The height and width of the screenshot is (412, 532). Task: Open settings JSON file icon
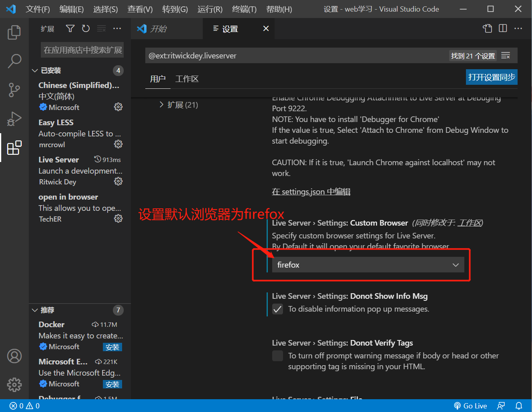click(x=487, y=28)
